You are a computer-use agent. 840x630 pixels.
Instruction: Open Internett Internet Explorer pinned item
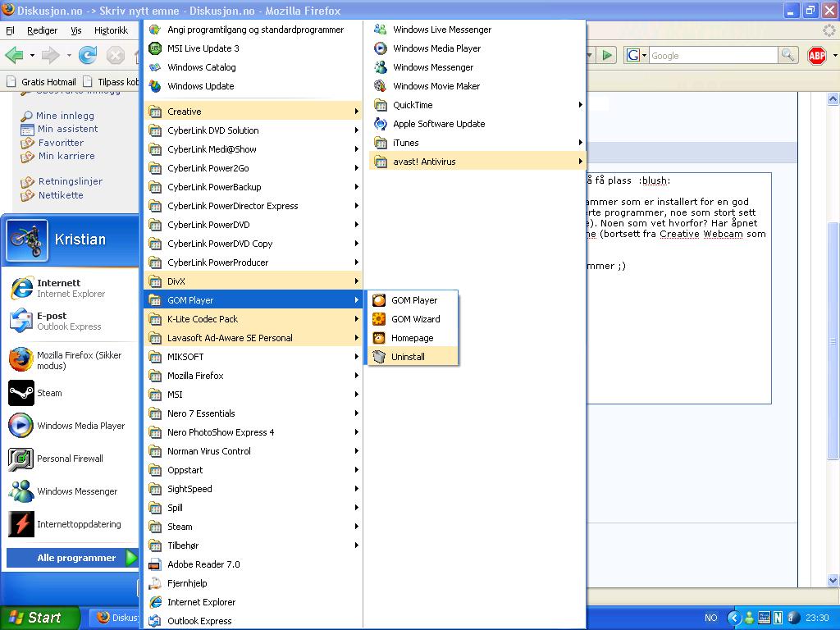point(72,288)
